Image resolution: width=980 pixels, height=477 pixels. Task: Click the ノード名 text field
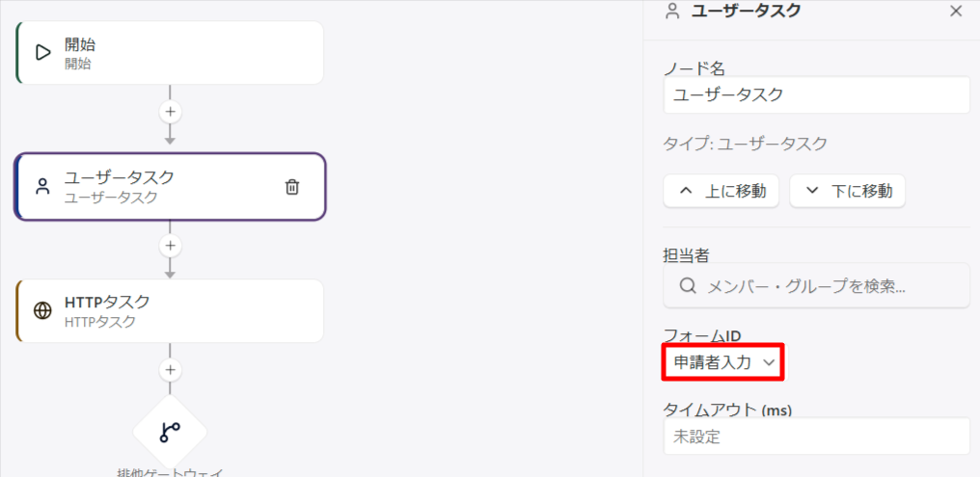point(816,94)
